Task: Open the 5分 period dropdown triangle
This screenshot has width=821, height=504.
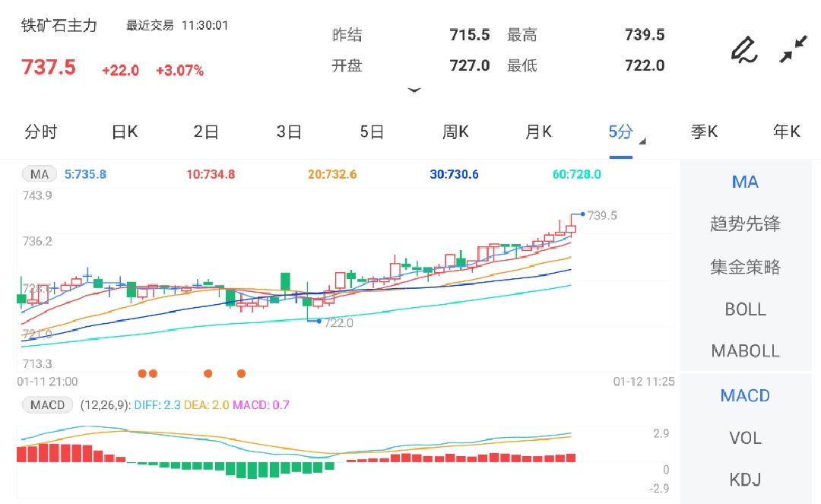Action: pos(642,141)
